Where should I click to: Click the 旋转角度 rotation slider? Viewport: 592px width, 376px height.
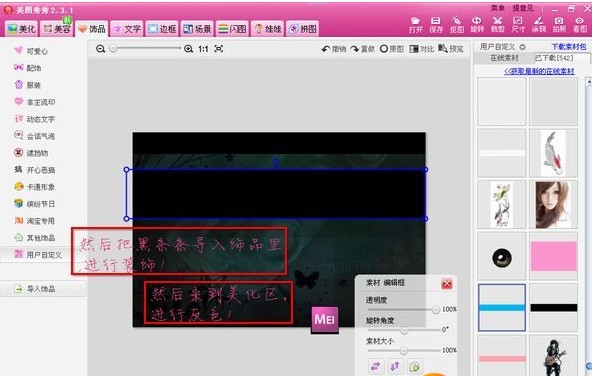point(404,330)
